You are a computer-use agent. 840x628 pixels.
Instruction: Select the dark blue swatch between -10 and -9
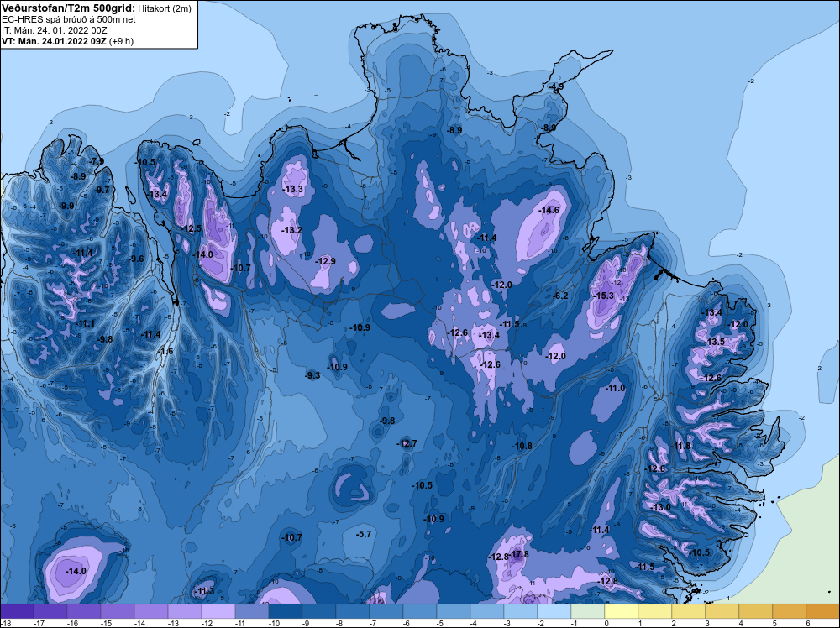[286, 611]
